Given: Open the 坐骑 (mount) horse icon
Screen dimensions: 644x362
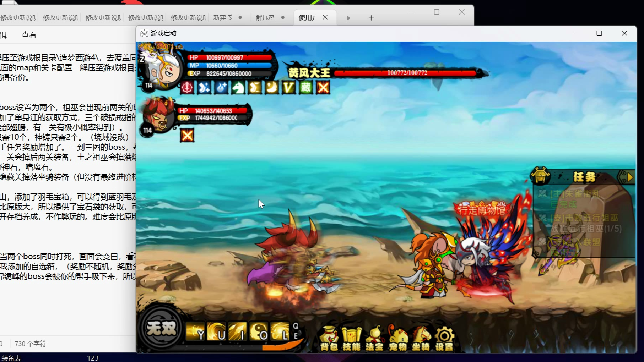Looking at the screenshot, I should coord(421,339).
